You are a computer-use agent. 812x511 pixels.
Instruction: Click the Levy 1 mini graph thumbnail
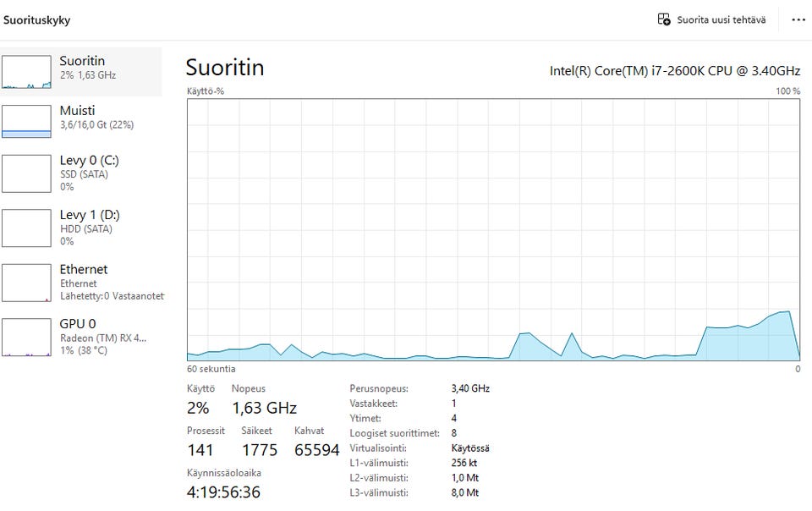tap(26, 228)
